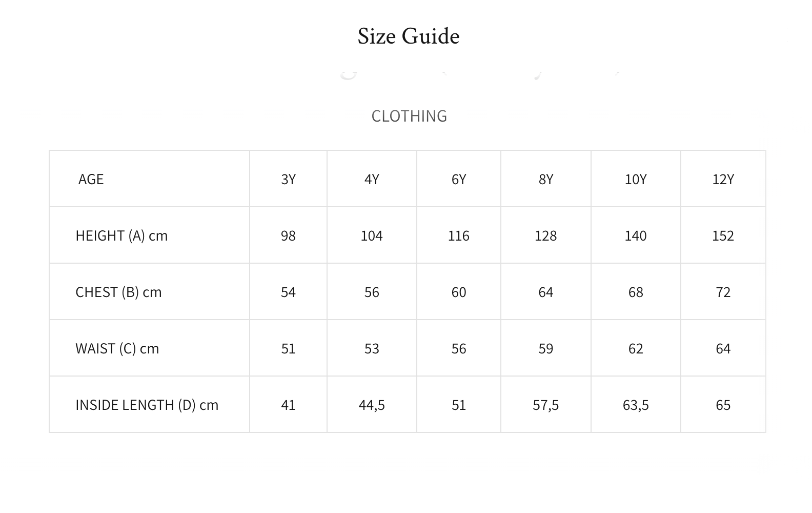This screenshot has width=812, height=513.
Task: Click the HEIGHT (A) cm row label
Action: 121,235
